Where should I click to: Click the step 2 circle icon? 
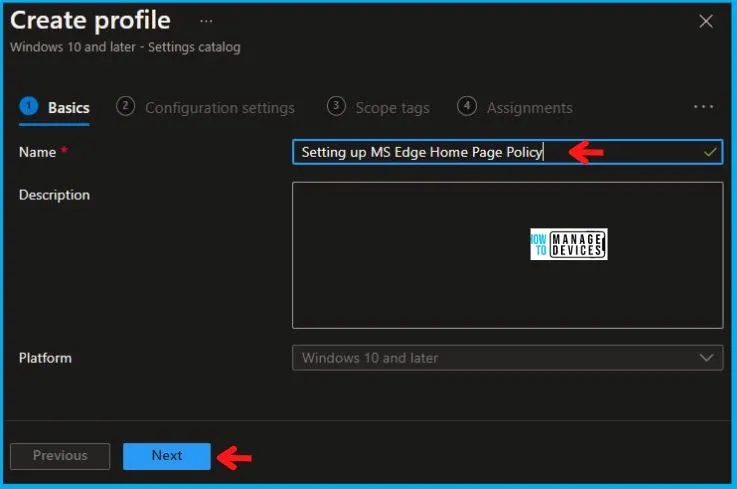pyautogui.click(x=125, y=106)
